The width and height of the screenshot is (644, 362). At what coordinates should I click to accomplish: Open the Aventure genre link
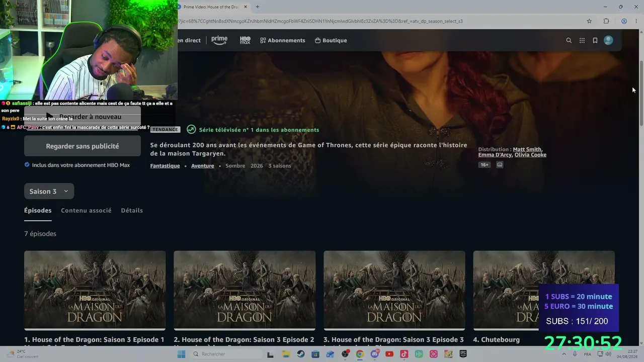click(x=203, y=165)
